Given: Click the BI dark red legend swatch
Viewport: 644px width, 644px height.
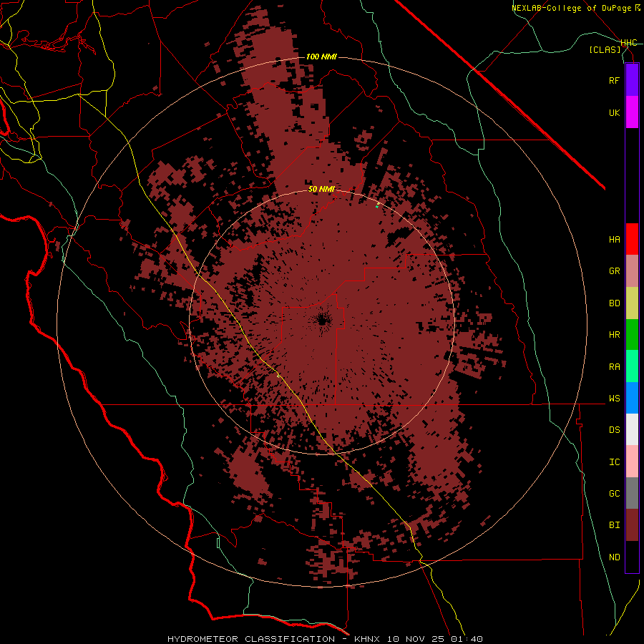Looking at the screenshot, I should click(x=632, y=525).
